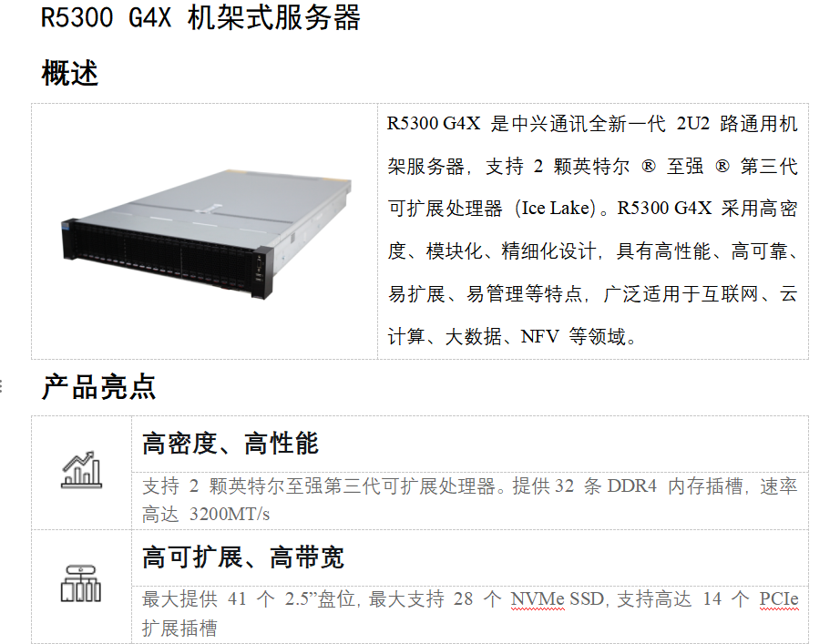
Task: Click the '高密度、高性能' heading
Action: [x=230, y=444]
